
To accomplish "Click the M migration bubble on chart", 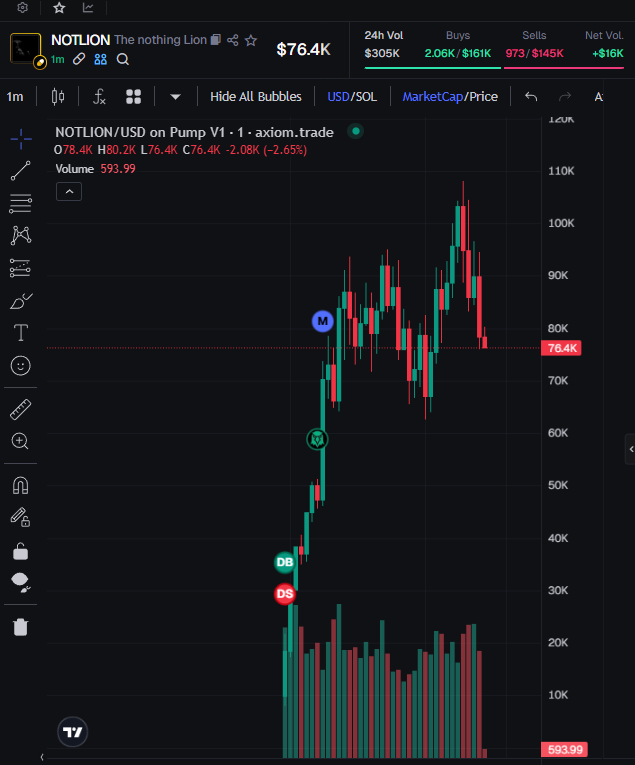I will coord(322,321).
